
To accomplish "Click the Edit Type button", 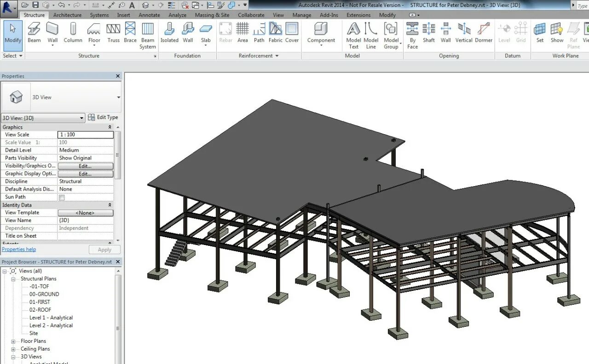I will [103, 117].
